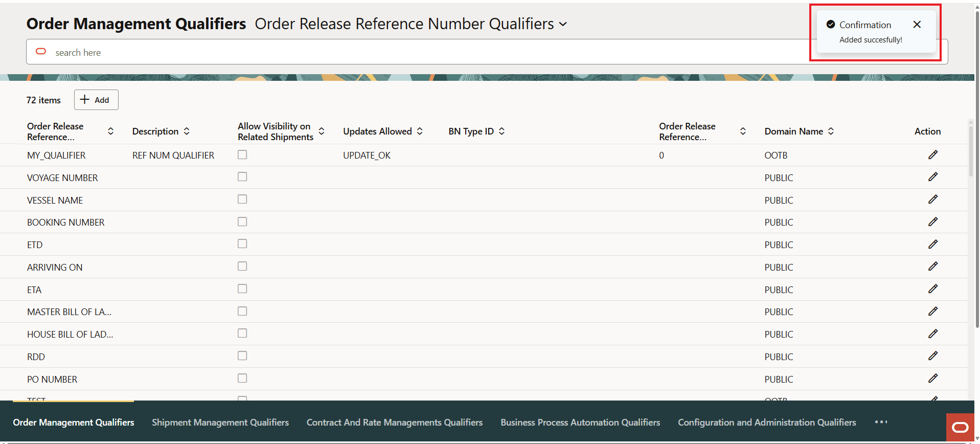Open the more tabs ellipsis menu
980x444 pixels.
(881, 422)
